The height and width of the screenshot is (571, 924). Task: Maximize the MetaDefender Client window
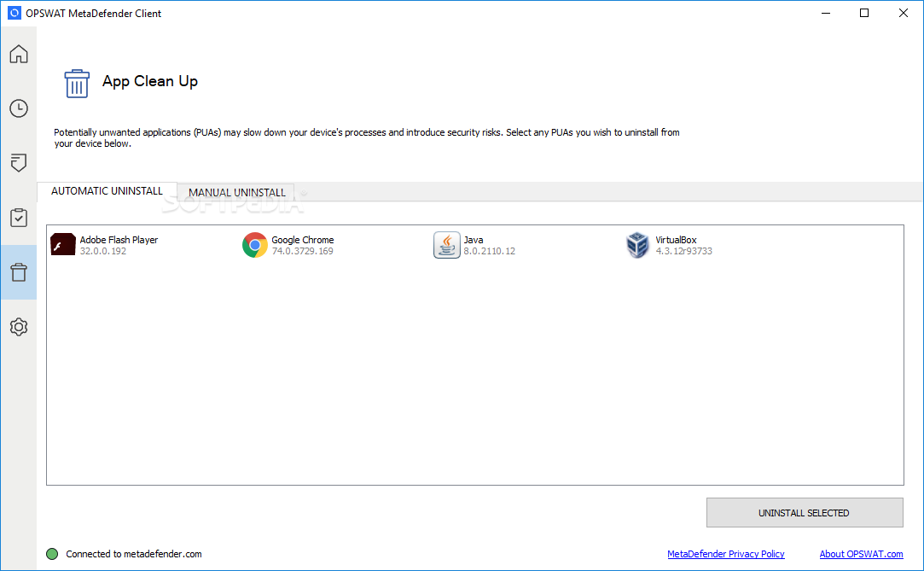click(x=864, y=13)
